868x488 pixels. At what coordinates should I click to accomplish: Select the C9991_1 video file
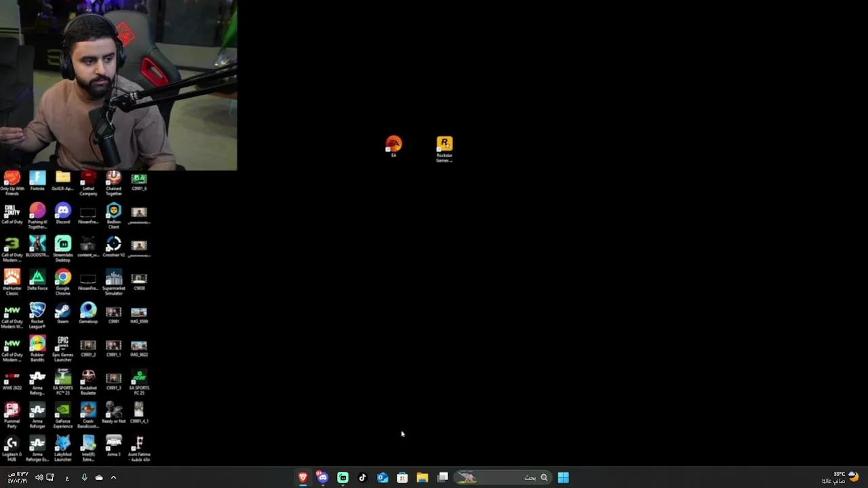pos(113,347)
